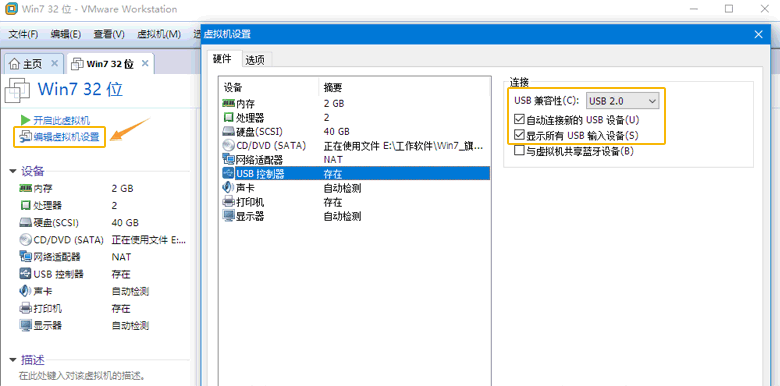This screenshot has height=386, width=780.
Task: Click the 网络适配器 icon in main window device list
Action: (25, 257)
